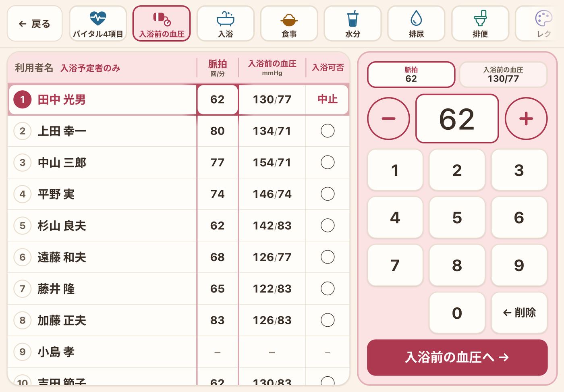Toggle bathing permission for 藤井 隆
The image size is (564, 392).
point(328,288)
